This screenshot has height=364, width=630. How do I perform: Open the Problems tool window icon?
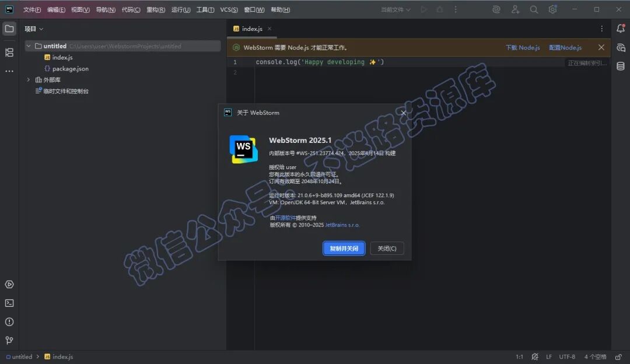(x=9, y=322)
